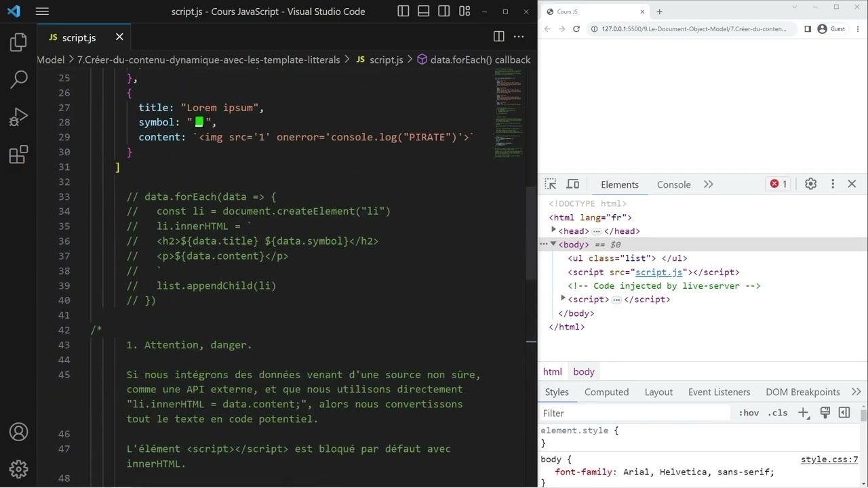The height and width of the screenshot is (488, 868).
Task: Toggle the bottom panel layout icon
Action: (424, 12)
